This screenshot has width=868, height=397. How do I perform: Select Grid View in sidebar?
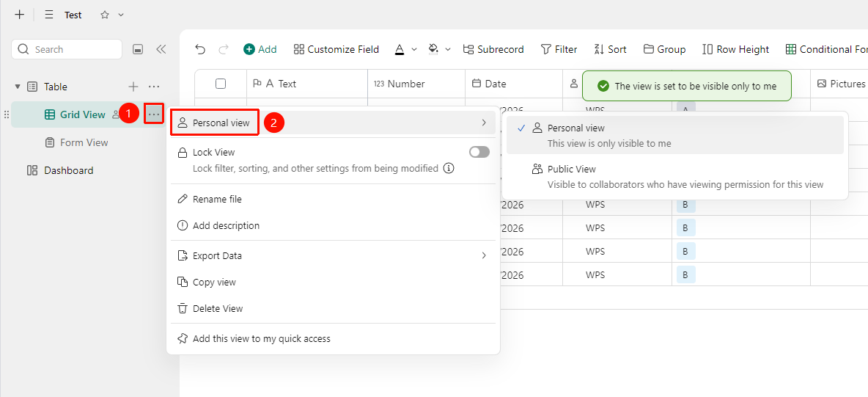[x=82, y=114]
